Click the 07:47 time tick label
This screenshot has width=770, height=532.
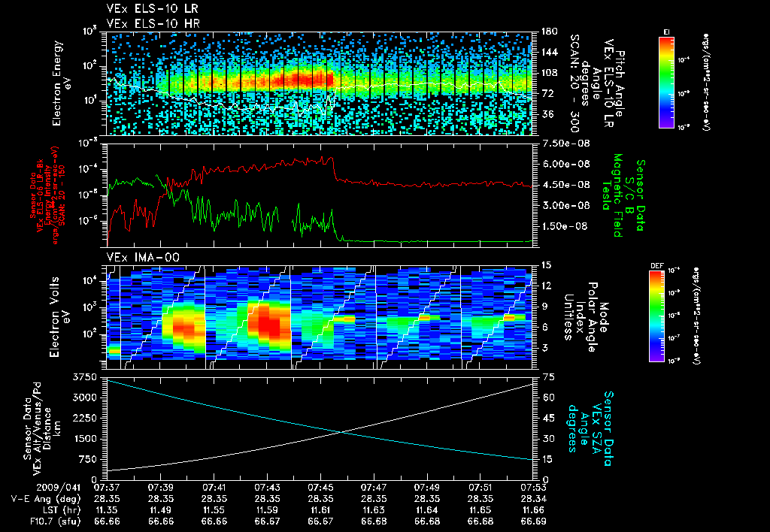[374, 488]
